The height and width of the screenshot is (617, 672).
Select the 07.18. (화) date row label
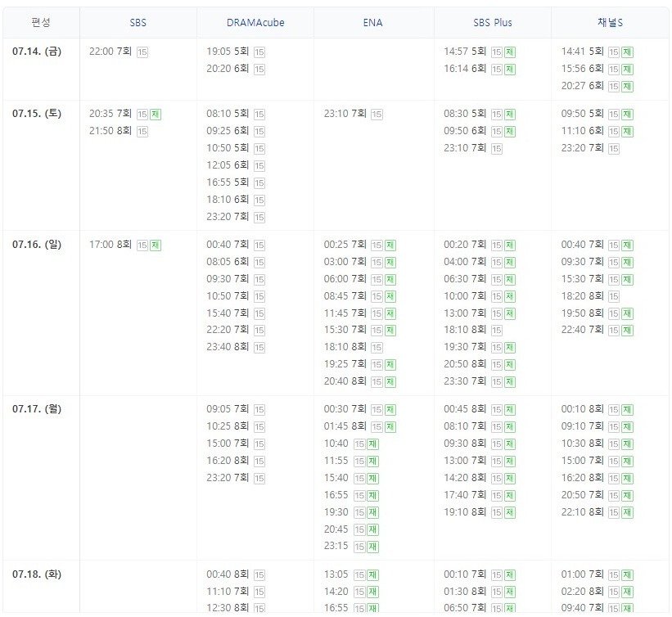37,574
